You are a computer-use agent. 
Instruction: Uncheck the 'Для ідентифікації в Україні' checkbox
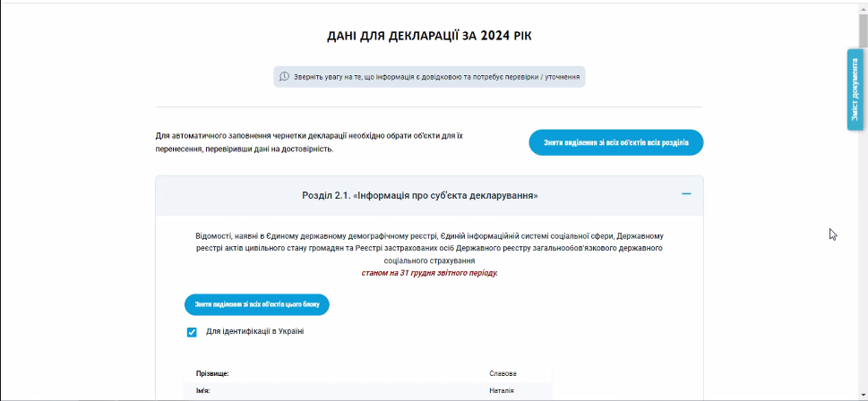point(192,332)
